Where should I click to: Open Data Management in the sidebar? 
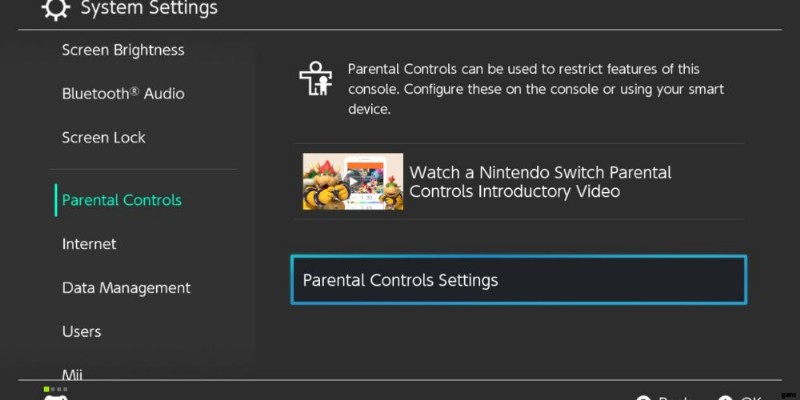(126, 288)
